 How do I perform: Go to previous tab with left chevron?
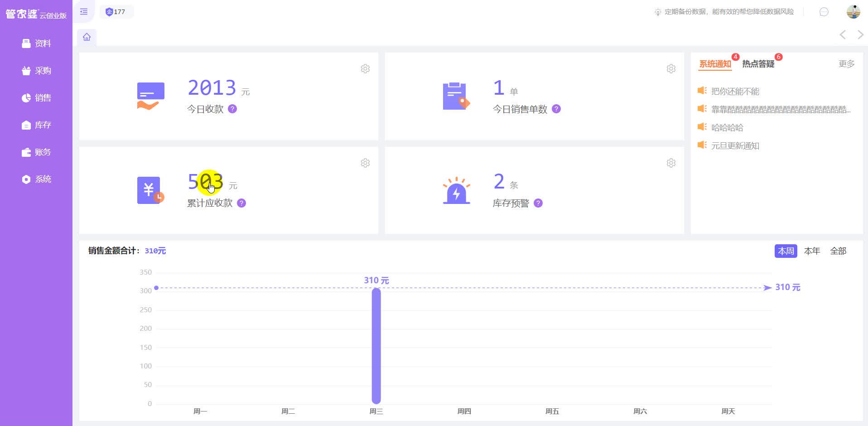click(x=843, y=35)
